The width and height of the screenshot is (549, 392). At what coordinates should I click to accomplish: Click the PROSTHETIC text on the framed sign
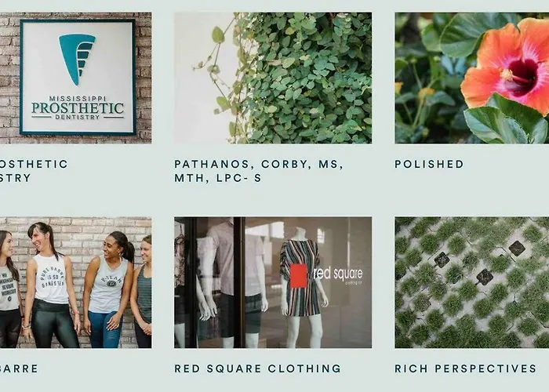(x=78, y=108)
